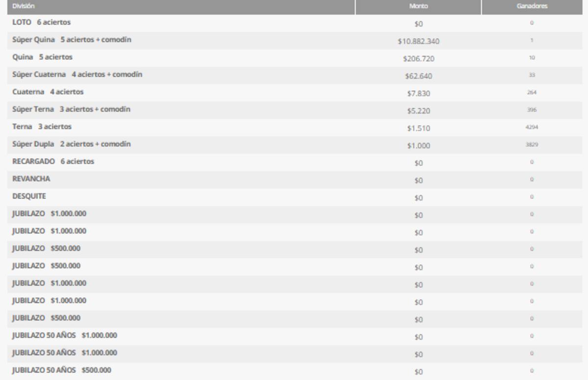This screenshot has width=588, height=380.
Task: Click the 264 winners count
Action: (532, 93)
